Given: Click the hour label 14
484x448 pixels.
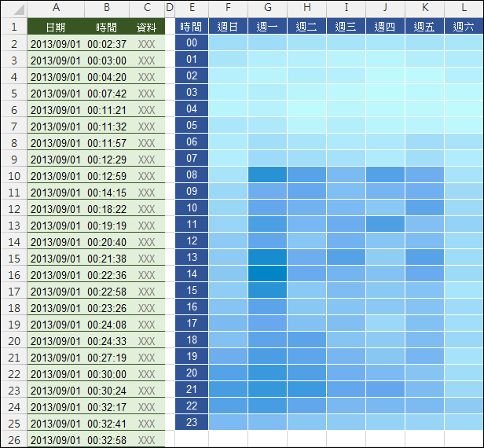Looking at the screenshot, I should pyautogui.click(x=192, y=274).
